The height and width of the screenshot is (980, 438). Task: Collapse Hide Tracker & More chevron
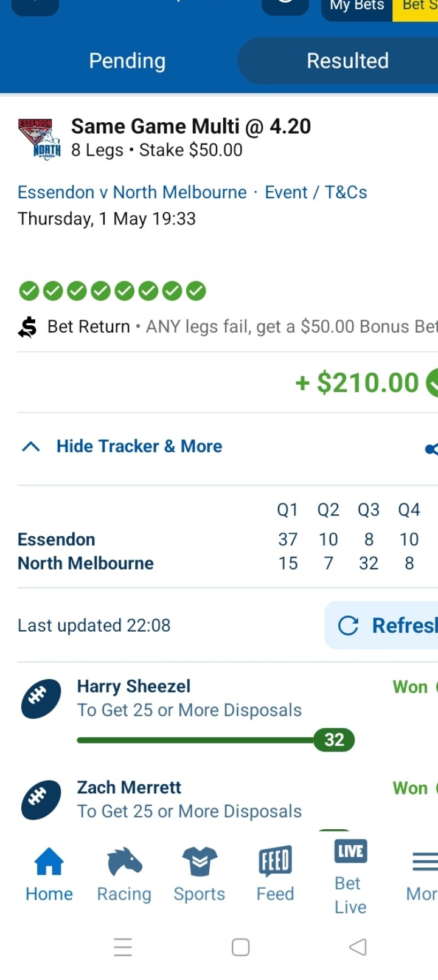(x=31, y=447)
